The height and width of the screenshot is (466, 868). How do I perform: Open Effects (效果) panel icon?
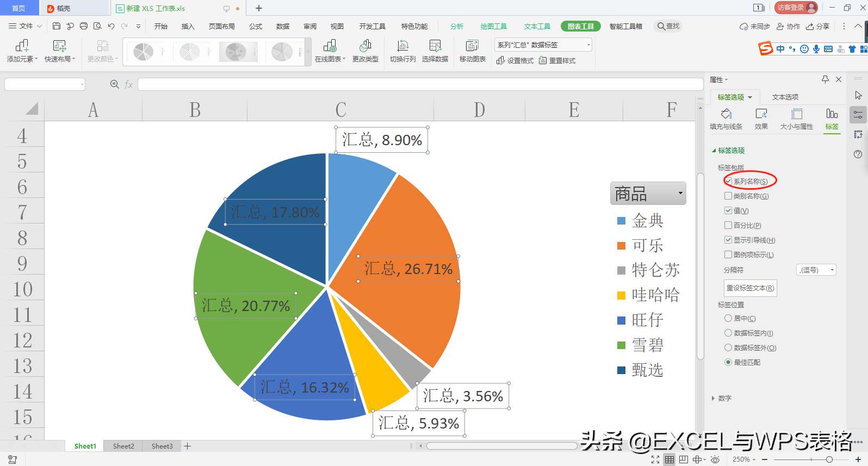[x=761, y=114]
